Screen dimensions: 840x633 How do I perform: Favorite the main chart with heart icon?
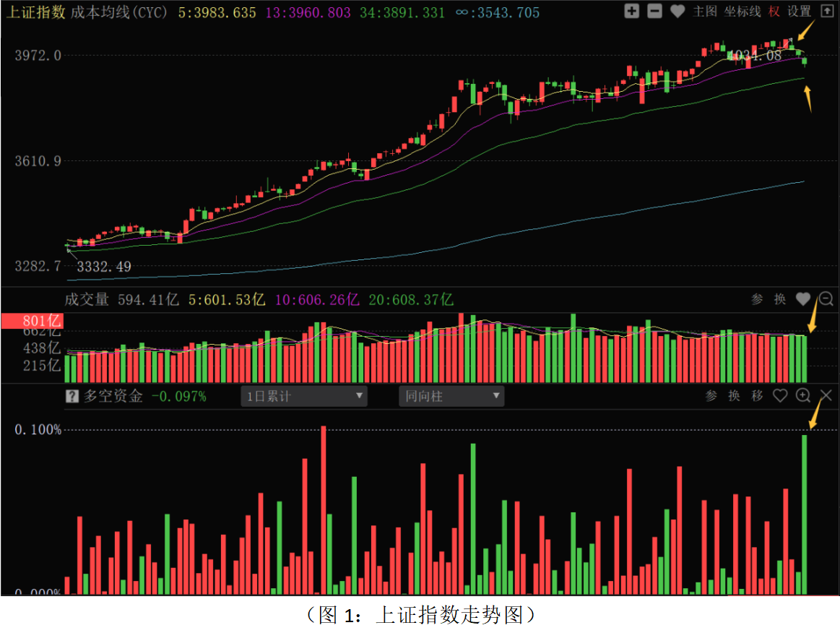(x=677, y=11)
